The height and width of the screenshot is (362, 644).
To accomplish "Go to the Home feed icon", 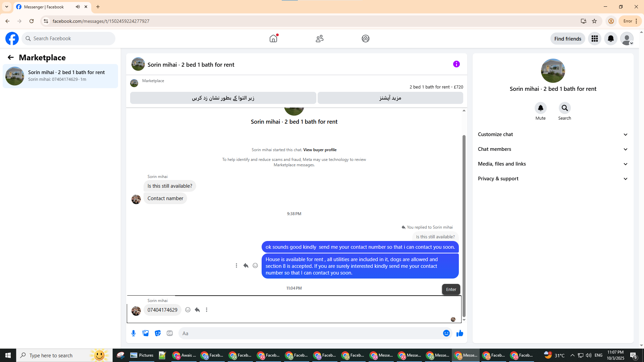I will point(273,39).
